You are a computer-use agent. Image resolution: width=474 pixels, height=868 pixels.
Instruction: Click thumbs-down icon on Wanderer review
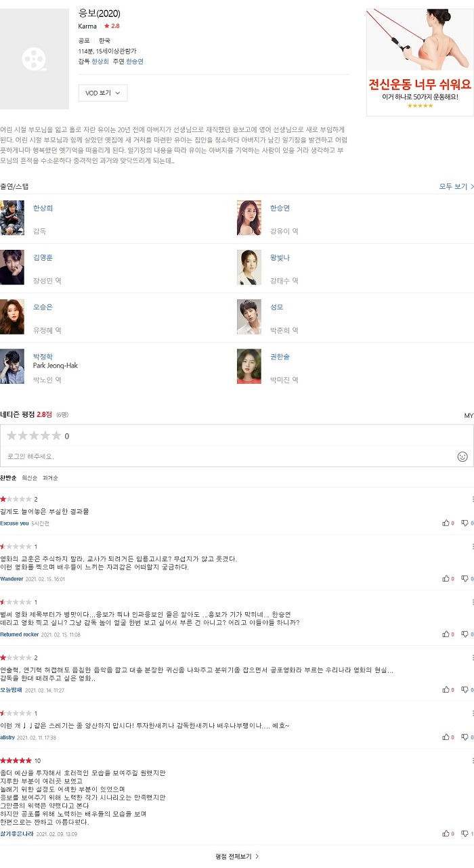pyautogui.click(x=465, y=578)
